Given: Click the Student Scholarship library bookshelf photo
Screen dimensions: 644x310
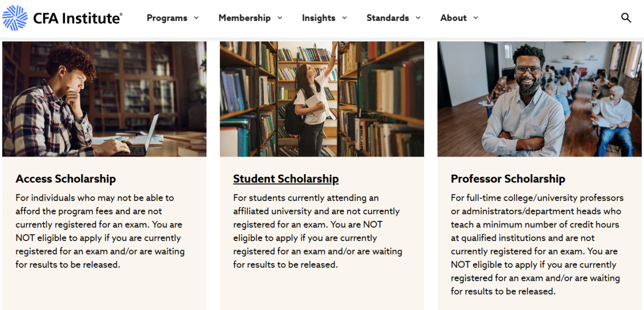Looking at the screenshot, I should pyautogui.click(x=322, y=99).
